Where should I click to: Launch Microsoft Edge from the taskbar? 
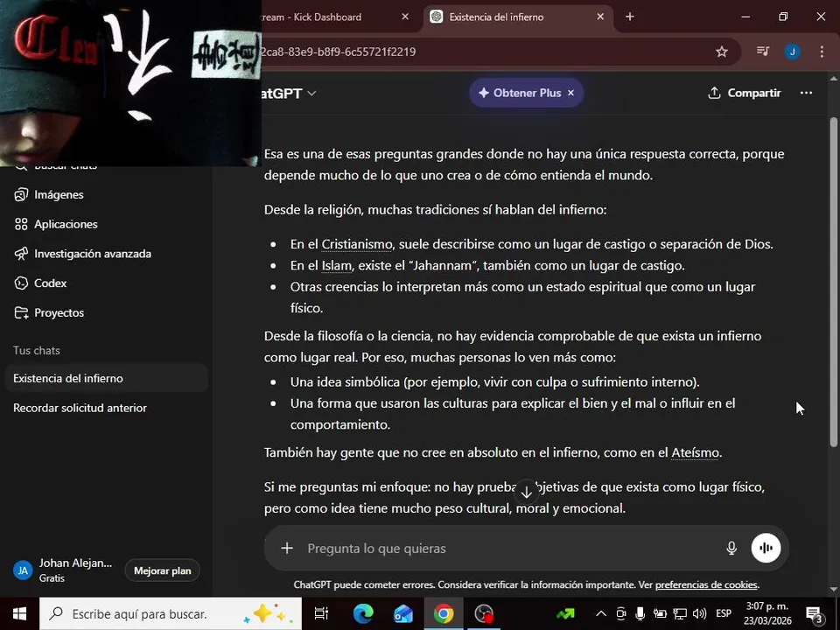click(x=362, y=614)
